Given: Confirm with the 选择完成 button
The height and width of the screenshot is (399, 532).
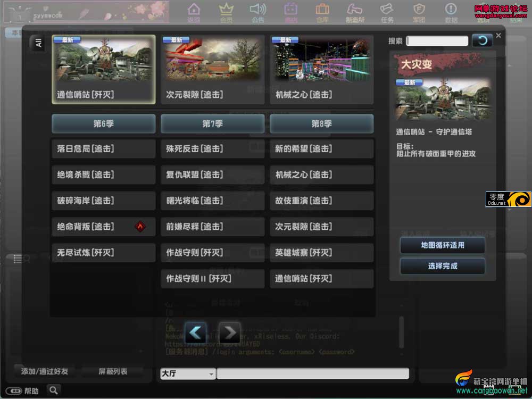Looking at the screenshot, I should 443,265.
